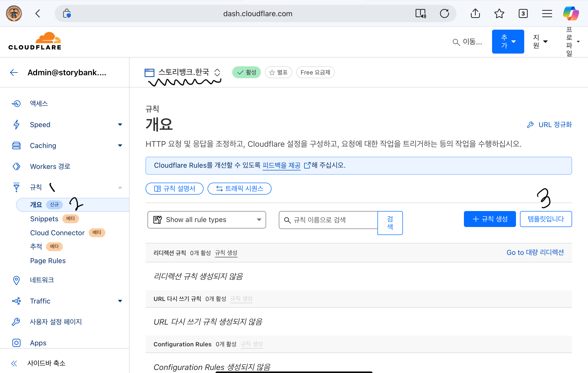Collapse the 규칙 submenu arrow
588x373 pixels.
point(120,187)
